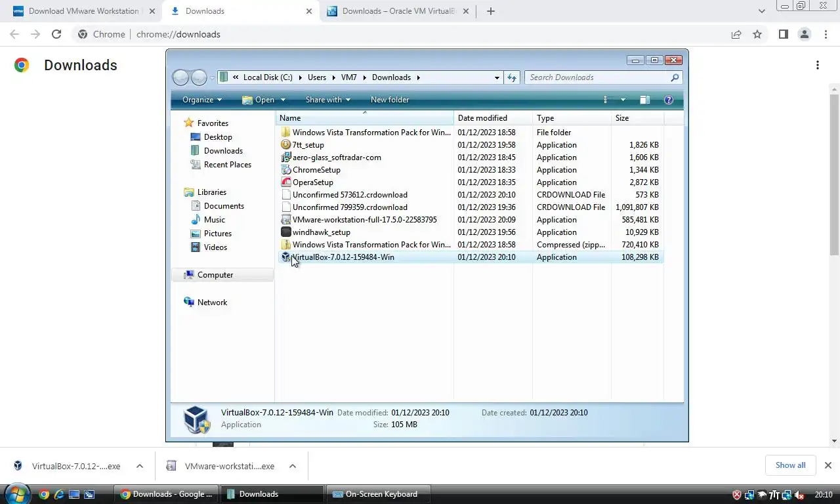Bookmark this page with star icon
Screen dimensions: 840x504
757,34
